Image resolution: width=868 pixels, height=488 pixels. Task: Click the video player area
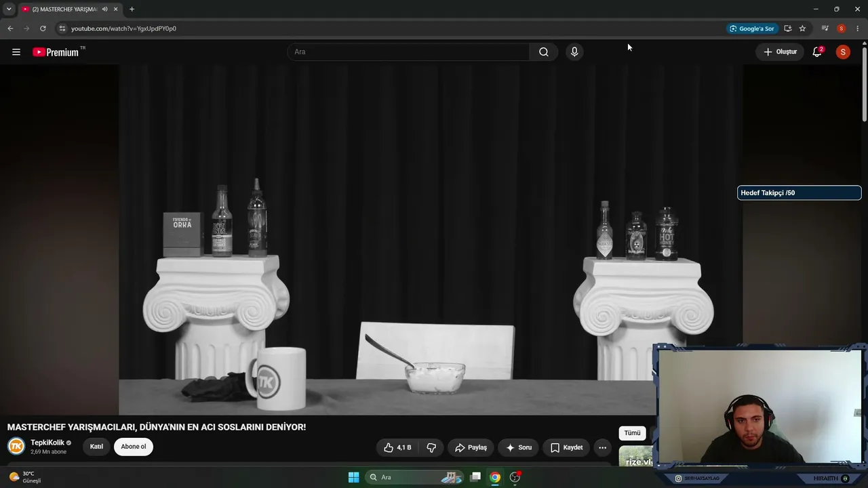431,240
